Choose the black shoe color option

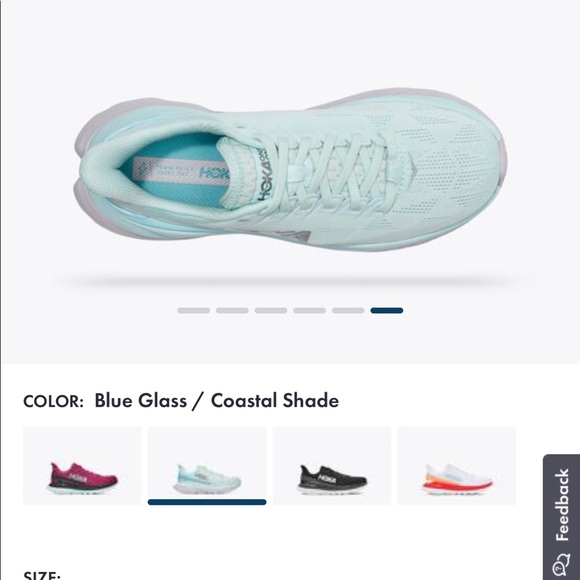tap(332, 466)
